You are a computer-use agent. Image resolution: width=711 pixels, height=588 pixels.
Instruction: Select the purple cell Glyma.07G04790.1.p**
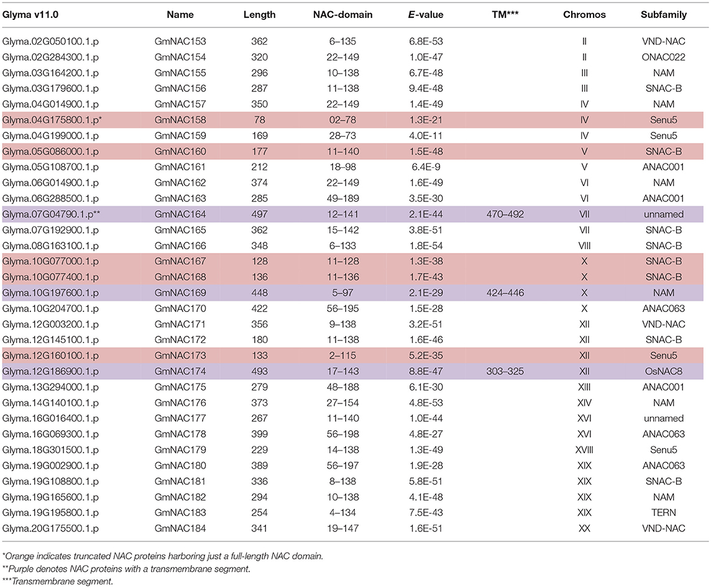51,214
